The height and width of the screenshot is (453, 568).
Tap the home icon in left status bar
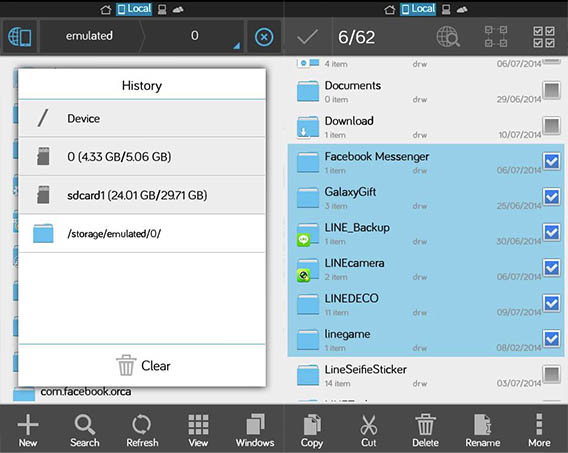106,9
